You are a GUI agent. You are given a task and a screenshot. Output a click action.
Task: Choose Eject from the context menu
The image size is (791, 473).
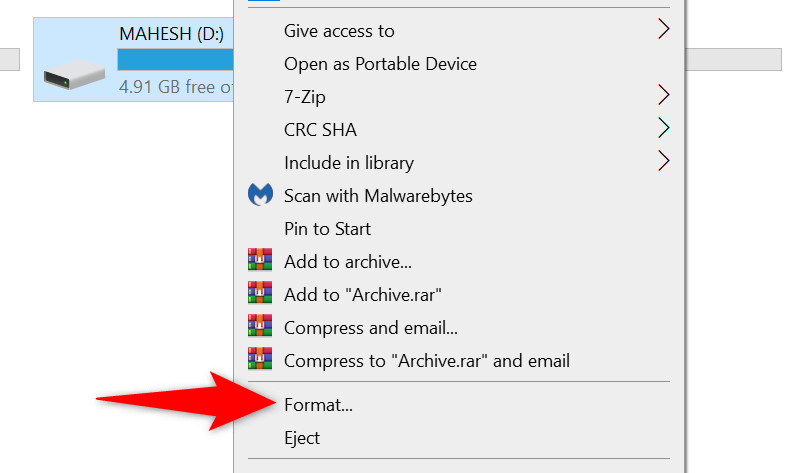302,438
